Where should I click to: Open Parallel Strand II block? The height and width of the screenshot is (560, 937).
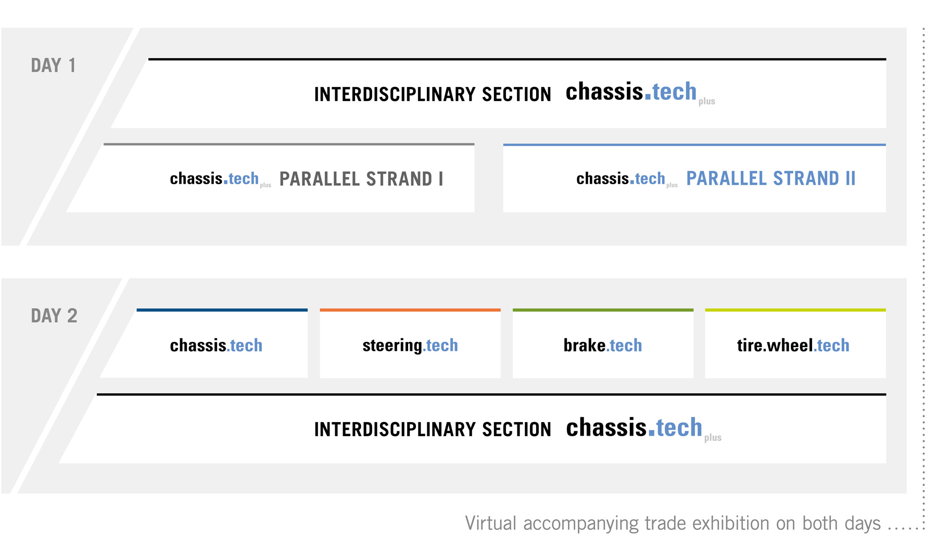pos(694,178)
